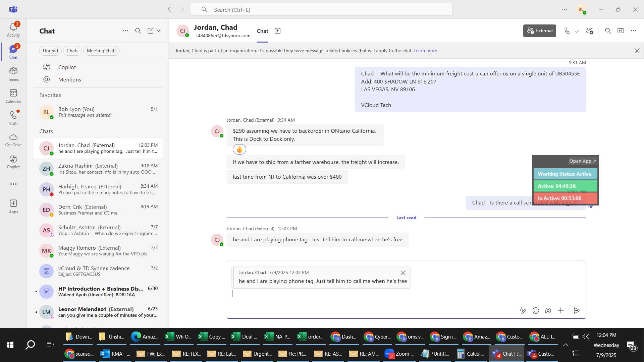Send the message with arrow icon
Screen dimensions: 644x362
[x=577, y=311]
